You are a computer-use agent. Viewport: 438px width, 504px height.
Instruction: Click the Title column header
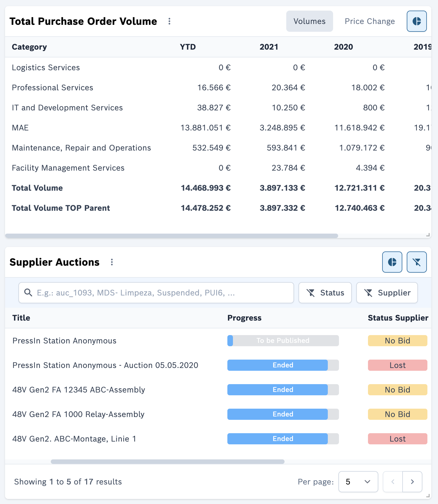pos(21,318)
